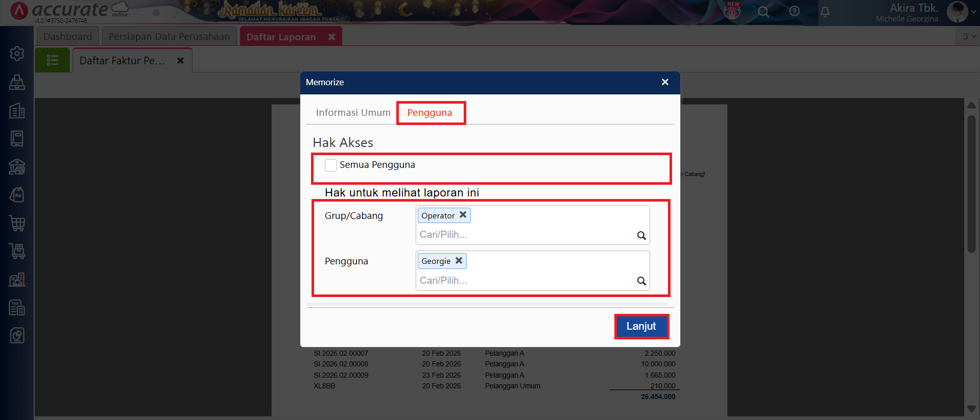Remove the Operator tag from Grup/Cabang
980x420 pixels.
point(463,215)
